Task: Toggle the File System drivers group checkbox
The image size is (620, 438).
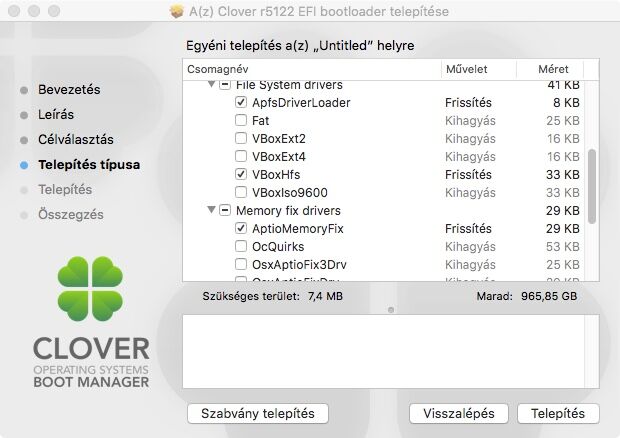Action: tap(225, 85)
